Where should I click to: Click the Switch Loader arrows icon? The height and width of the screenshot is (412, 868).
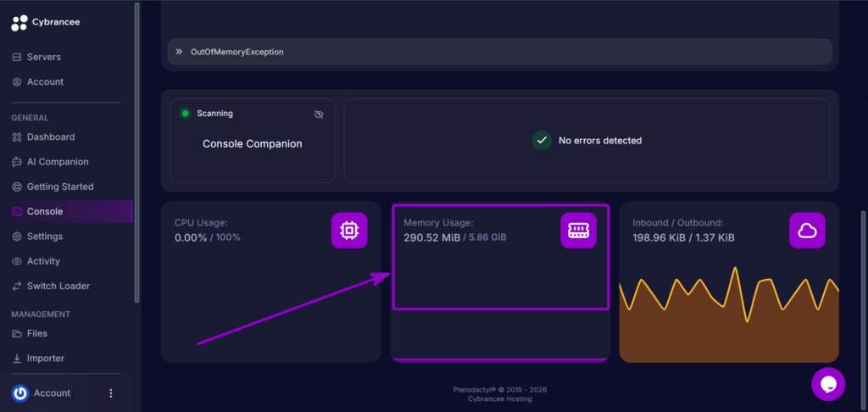[17, 287]
